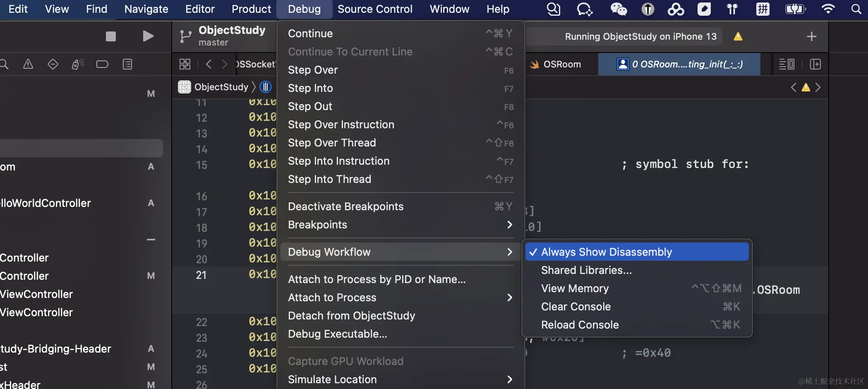The width and height of the screenshot is (868, 389).
Task: Select Attach to Process by PID or Name
Action: [x=400, y=279]
